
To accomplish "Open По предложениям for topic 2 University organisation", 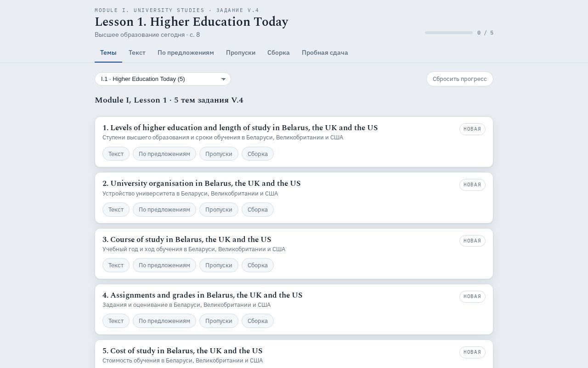I will click(164, 209).
